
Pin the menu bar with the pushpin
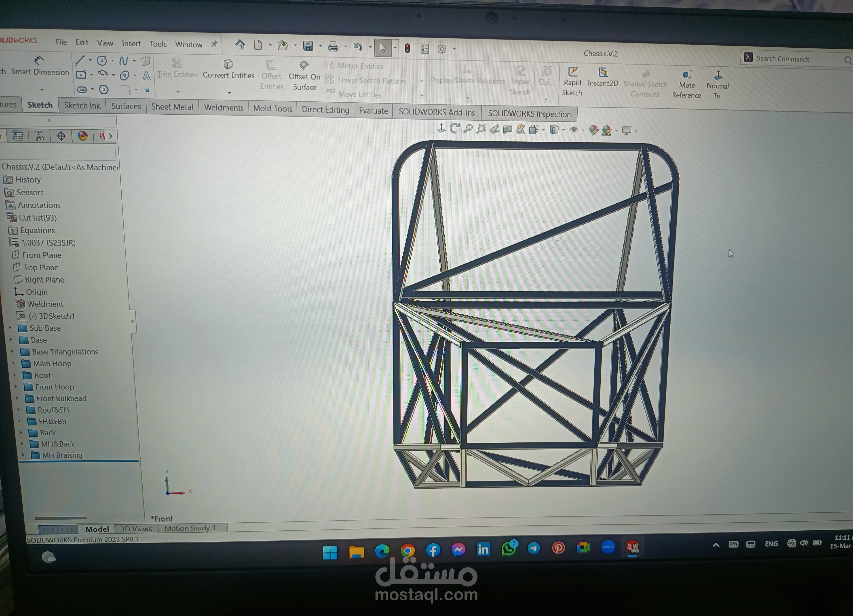[x=214, y=44]
